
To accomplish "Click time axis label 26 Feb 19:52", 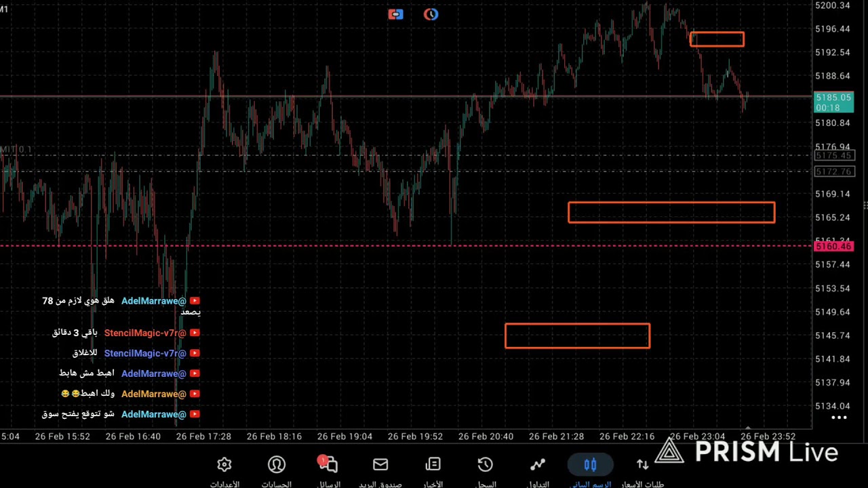I will [x=415, y=436].
